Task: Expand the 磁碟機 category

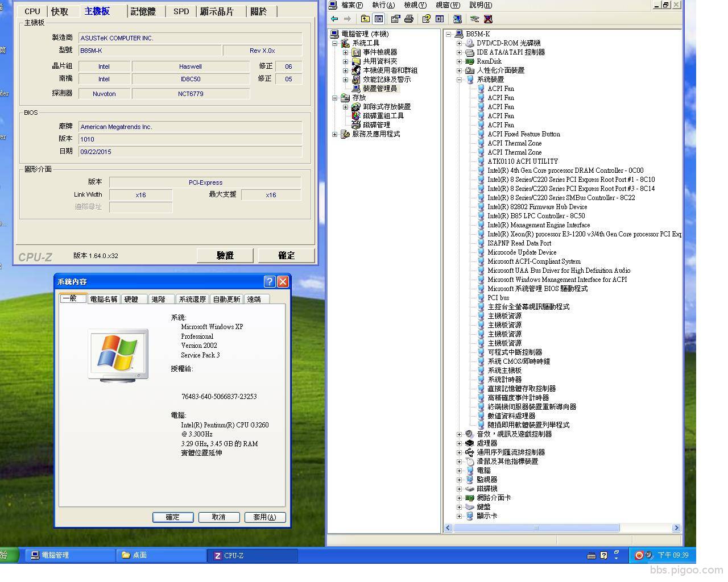Action: pyautogui.click(x=459, y=489)
